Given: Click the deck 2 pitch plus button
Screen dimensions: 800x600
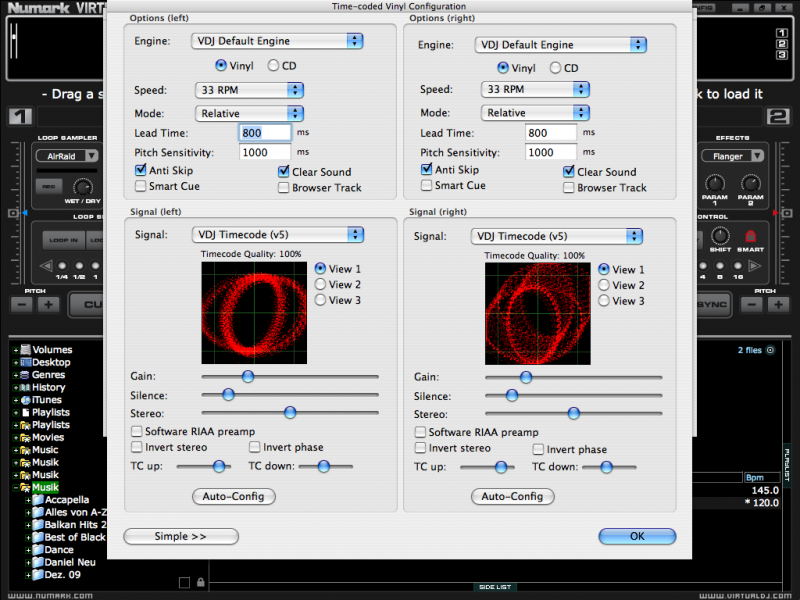Looking at the screenshot, I should coord(778,305).
